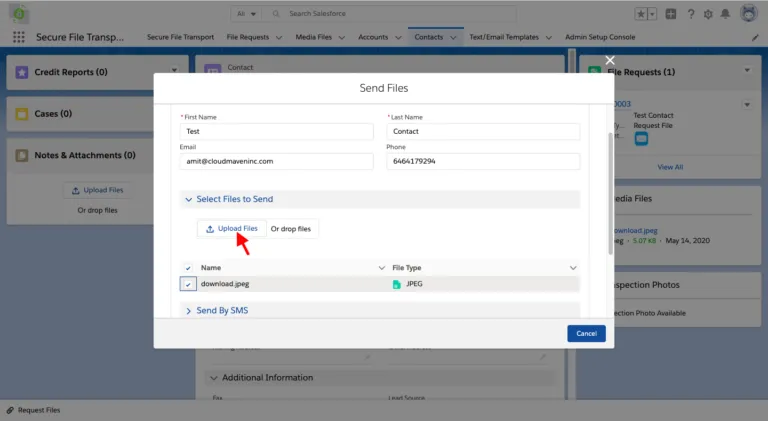768x421 pixels.
Task: Close the Send Files dialog with X
Action: (610, 60)
